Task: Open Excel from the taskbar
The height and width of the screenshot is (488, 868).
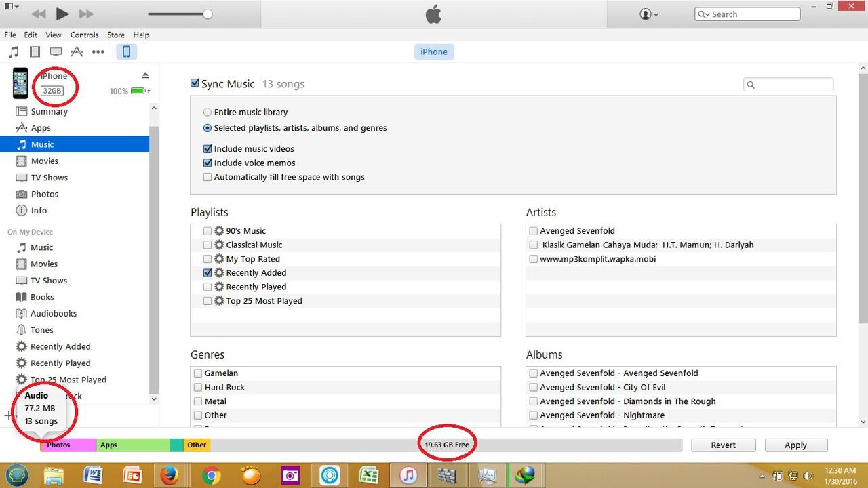Action: (x=368, y=475)
